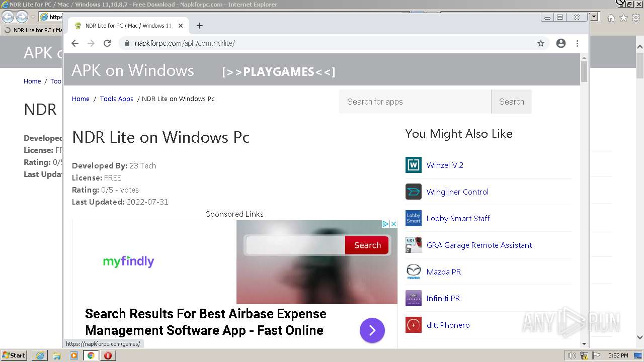Focus the Search for apps field
This screenshot has height=362, width=644.
(415, 102)
